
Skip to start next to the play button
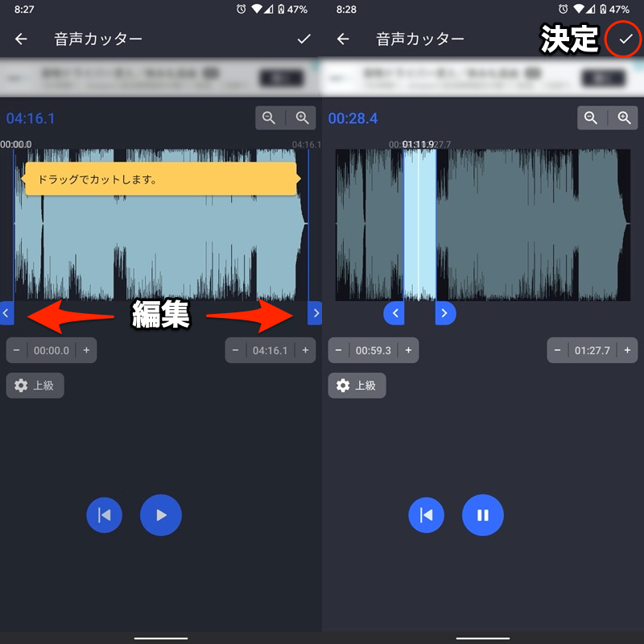pyautogui.click(x=105, y=515)
